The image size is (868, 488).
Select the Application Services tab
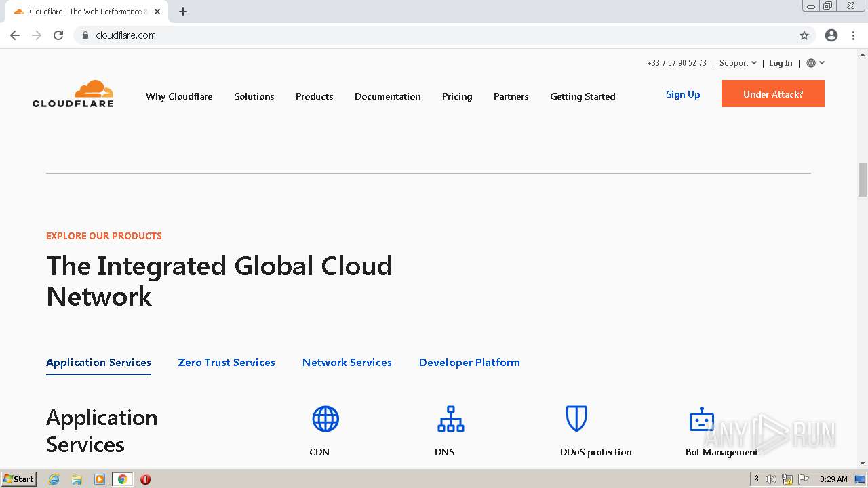[98, 363]
